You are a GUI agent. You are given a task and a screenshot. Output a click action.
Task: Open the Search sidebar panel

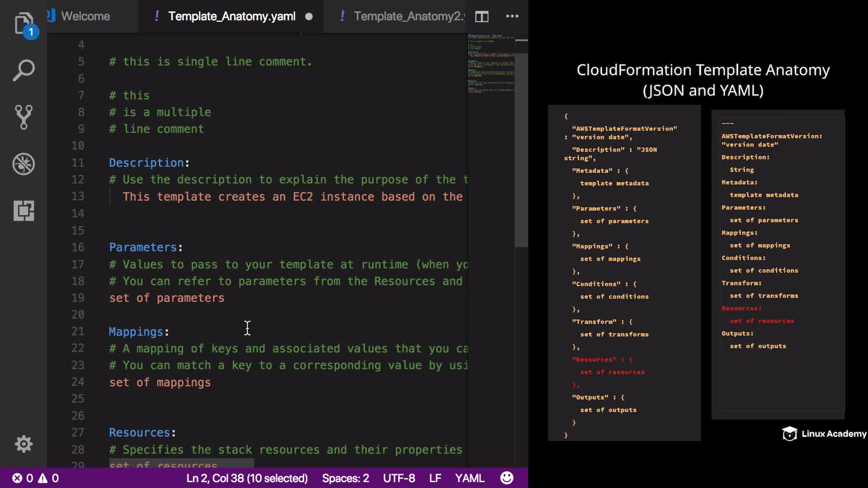click(x=24, y=70)
